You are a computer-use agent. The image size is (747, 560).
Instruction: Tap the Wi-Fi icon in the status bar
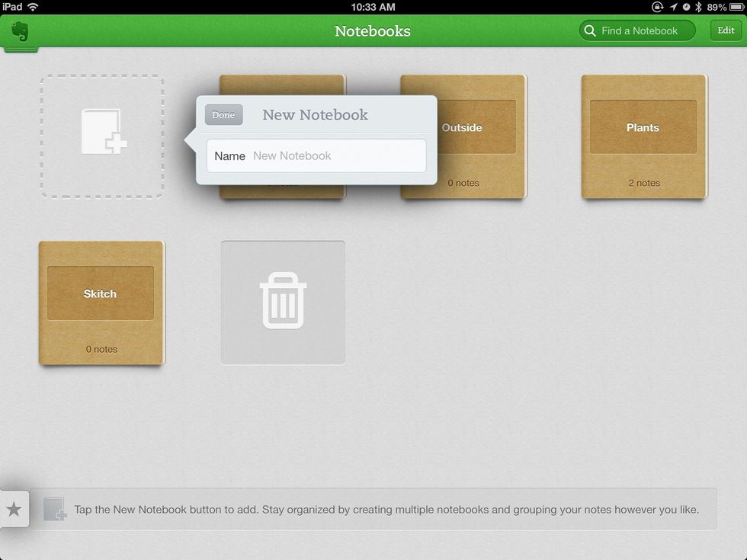pyautogui.click(x=32, y=7)
